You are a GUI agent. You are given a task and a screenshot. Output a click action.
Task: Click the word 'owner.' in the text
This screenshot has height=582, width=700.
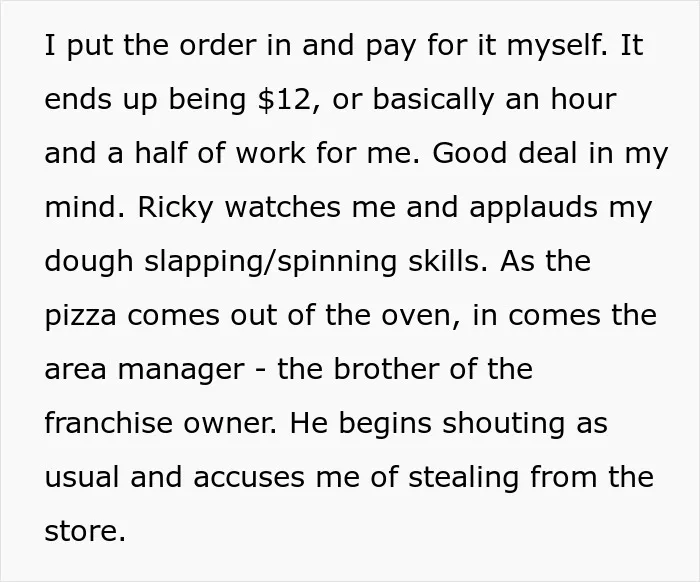(x=230, y=423)
